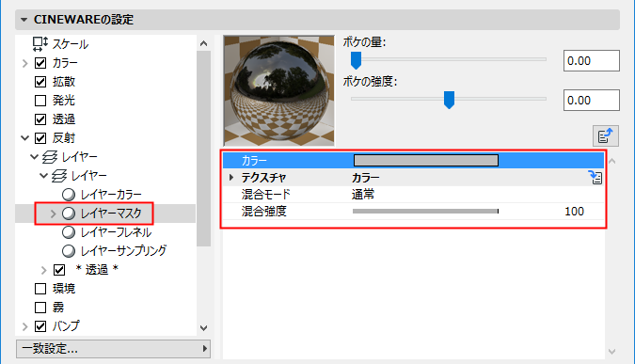635x364 pixels.
Task: Enable the 環境 channel checkbox
Action: pos(40,289)
